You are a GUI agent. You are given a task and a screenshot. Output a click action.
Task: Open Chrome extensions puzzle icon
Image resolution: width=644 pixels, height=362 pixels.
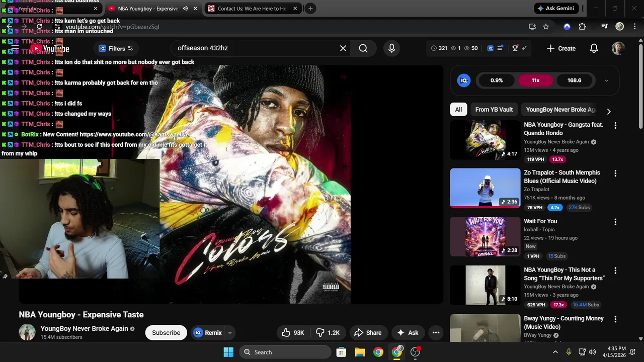(x=582, y=27)
